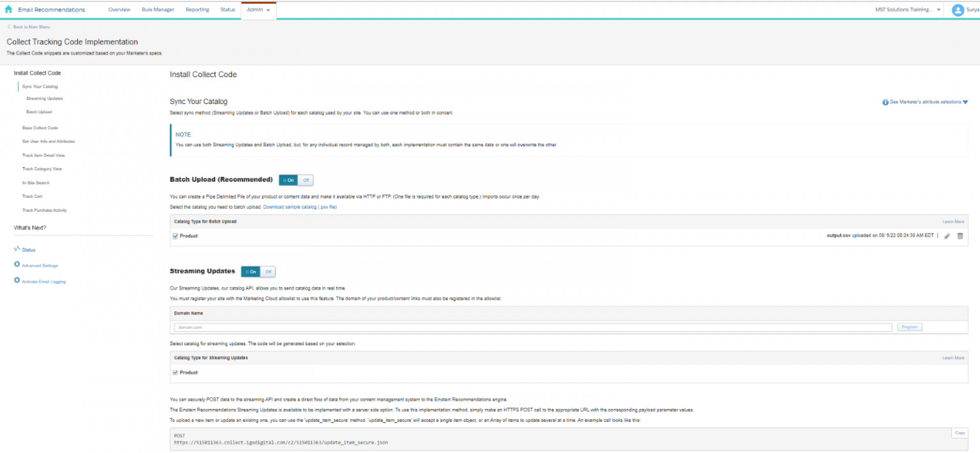Uncheck Product checkbox under Streaming Updates
The width and height of the screenshot is (980, 453).
pyautogui.click(x=175, y=373)
